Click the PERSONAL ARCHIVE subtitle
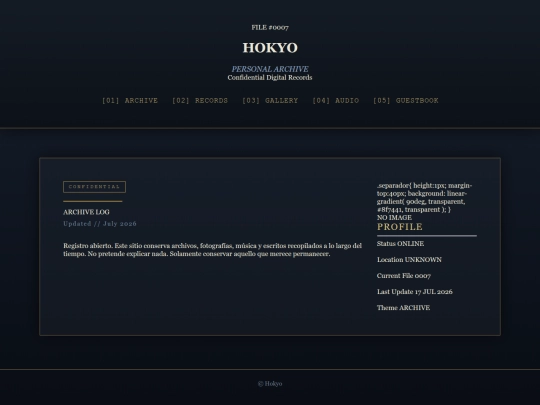The image size is (540, 405). (270, 69)
